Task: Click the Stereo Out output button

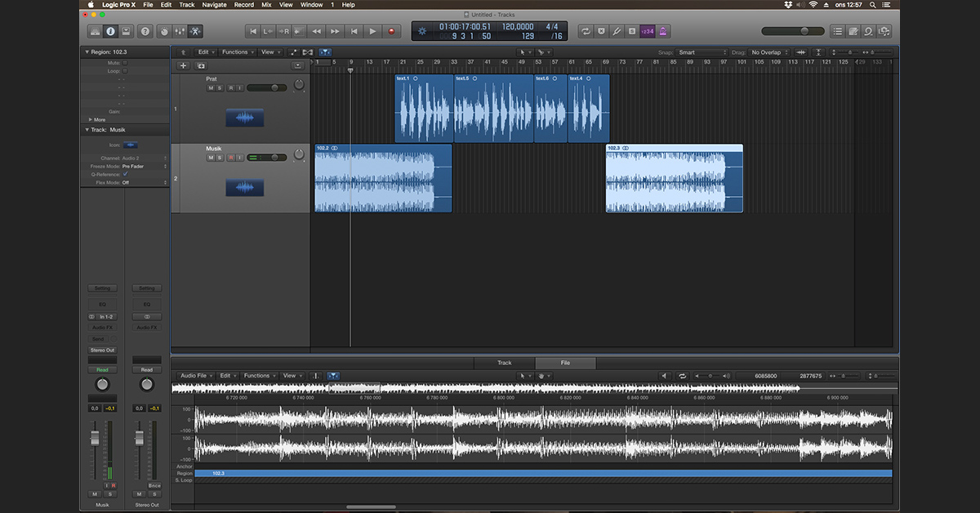Action: click(x=102, y=350)
